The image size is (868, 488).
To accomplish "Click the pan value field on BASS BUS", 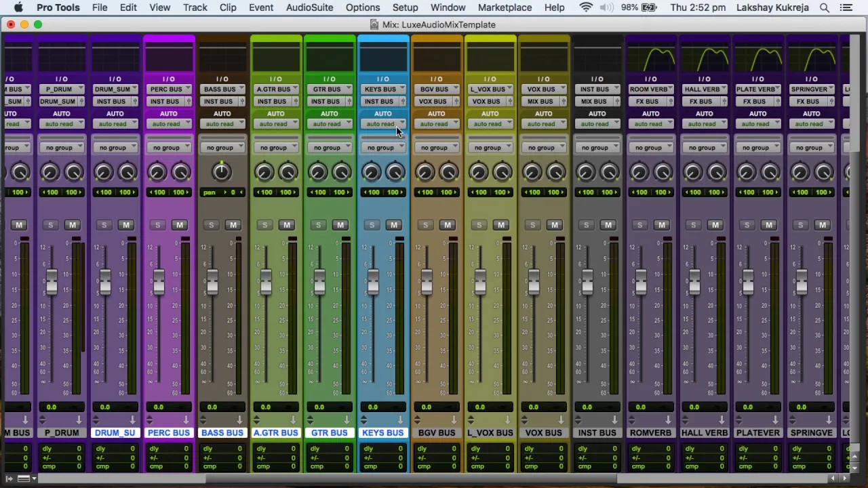I will pos(222,192).
